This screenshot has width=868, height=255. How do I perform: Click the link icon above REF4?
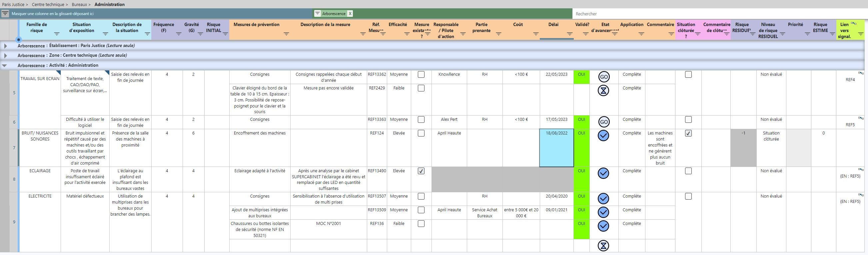[861, 73]
